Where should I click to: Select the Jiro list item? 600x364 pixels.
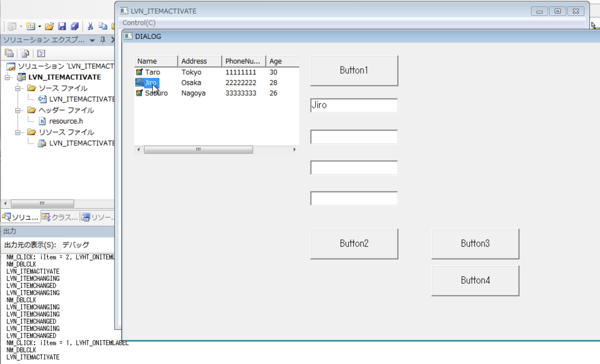(x=150, y=83)
